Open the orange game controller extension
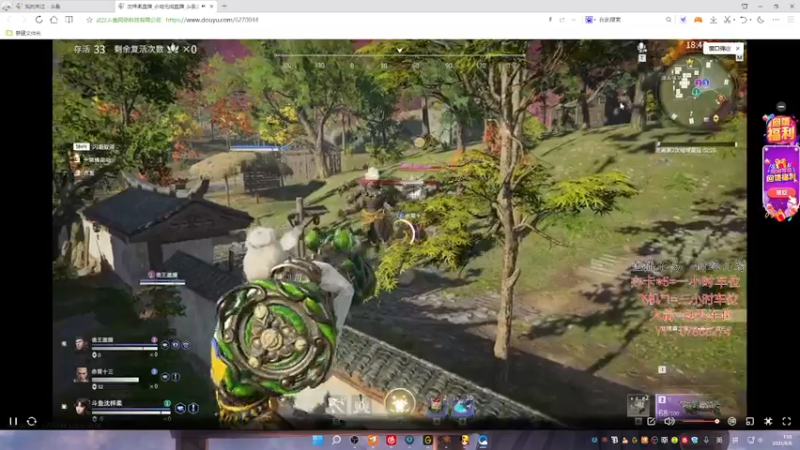The height and width of the screenshot is (450, 800). (x=698, y=19)
